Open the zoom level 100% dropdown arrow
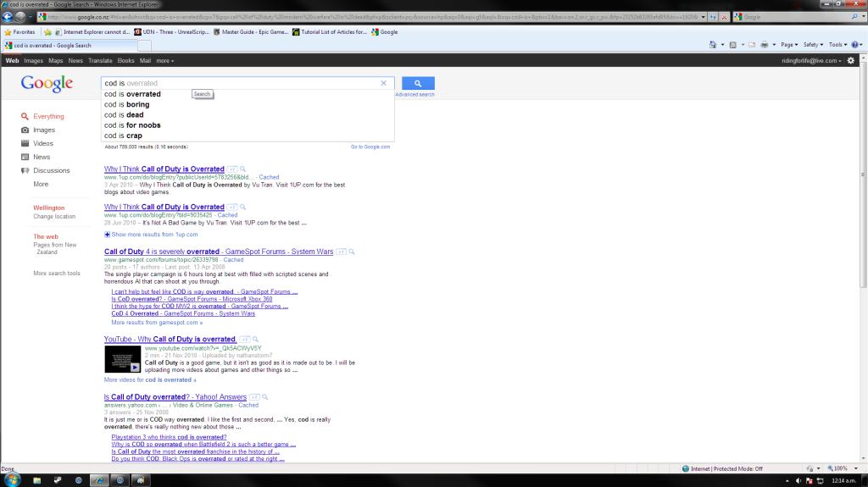Screen dimensions: 868x487 [856, 468]
